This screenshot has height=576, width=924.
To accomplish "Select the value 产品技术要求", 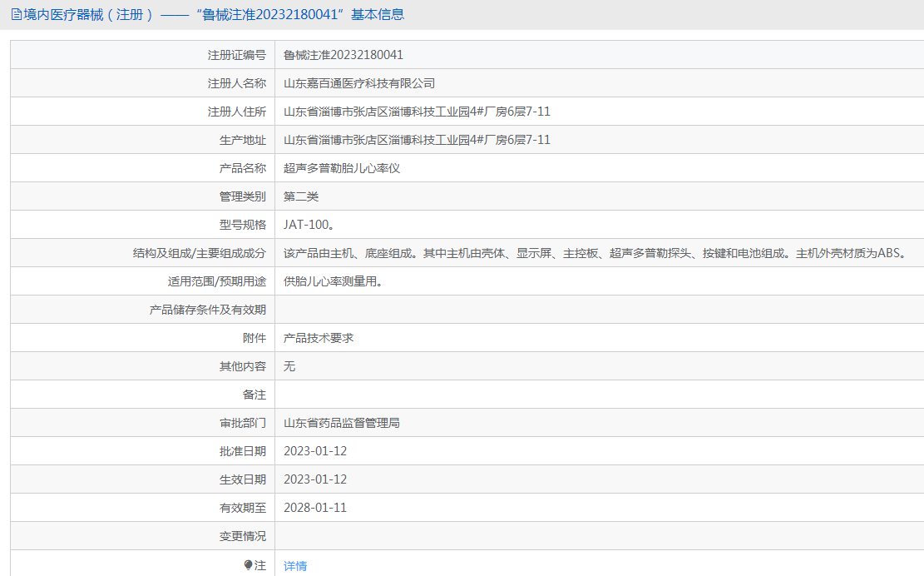I will point(319,338).
